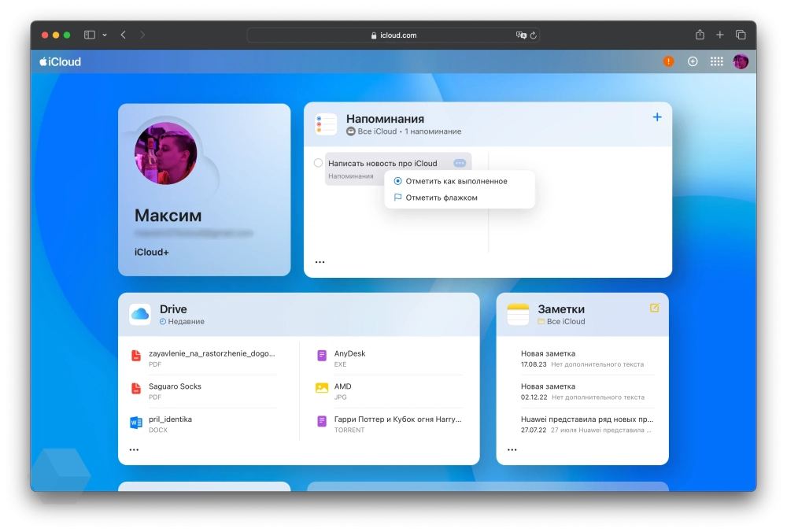Click the Safari share icon
Screen dimensions: 787x532
click(x=700, y=35)
